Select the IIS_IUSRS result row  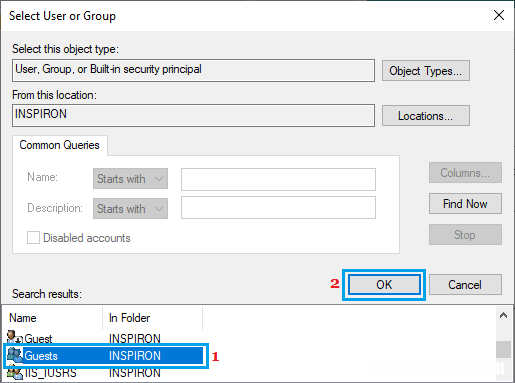(104, 373)
